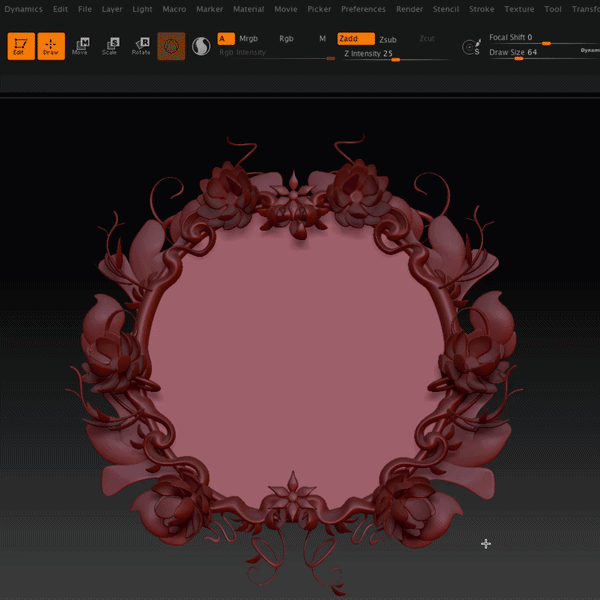Switch to Zcut mode
This screenshot has height=600, width=600.
[427, 39]
